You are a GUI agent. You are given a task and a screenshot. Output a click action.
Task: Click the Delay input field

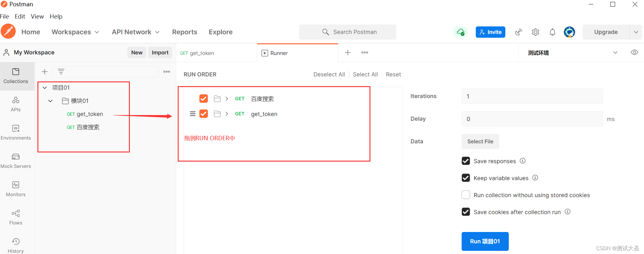click(532, 119)
